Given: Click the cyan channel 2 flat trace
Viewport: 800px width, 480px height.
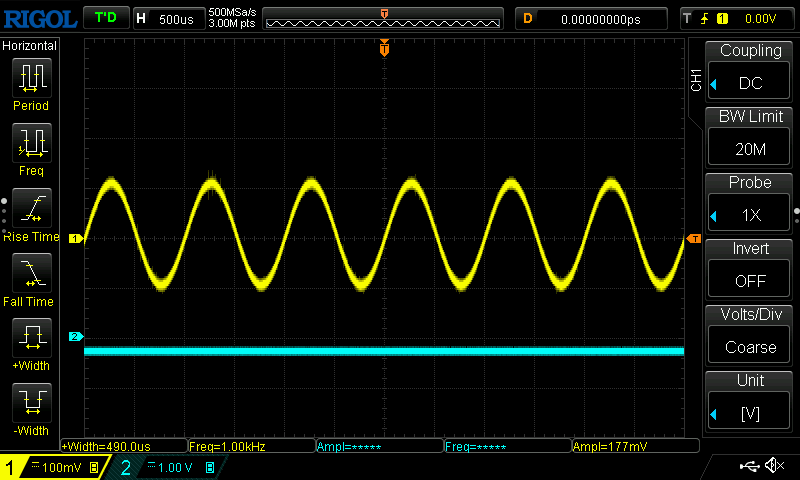Looking at the screenshot, I should (x=384, y=351).
